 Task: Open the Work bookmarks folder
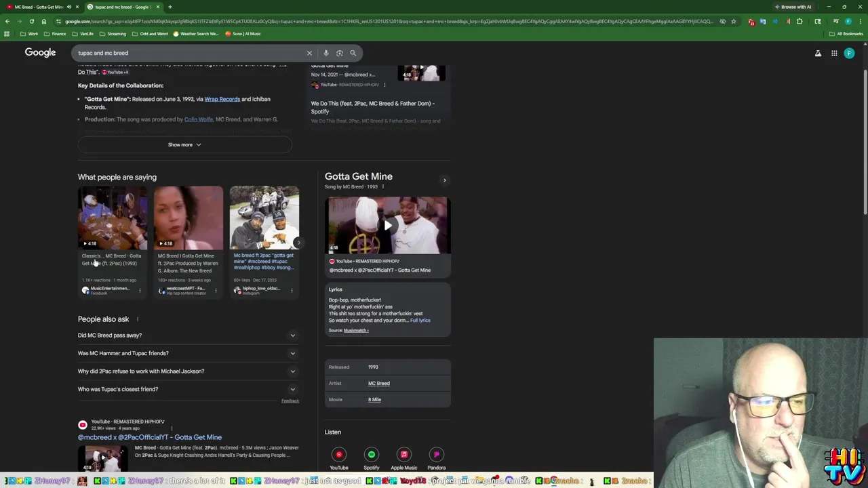(x=29, y=34)
